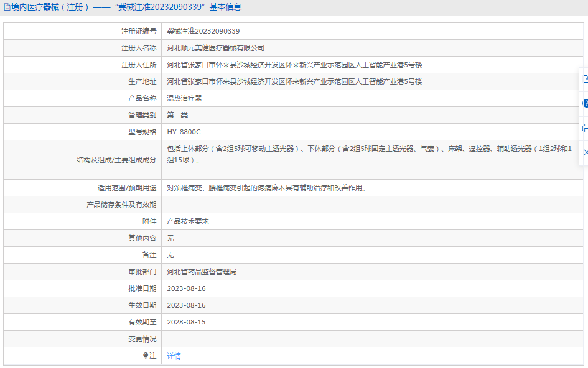
Task: Click the 备注 value 无
Action: [x=170, y=255]
